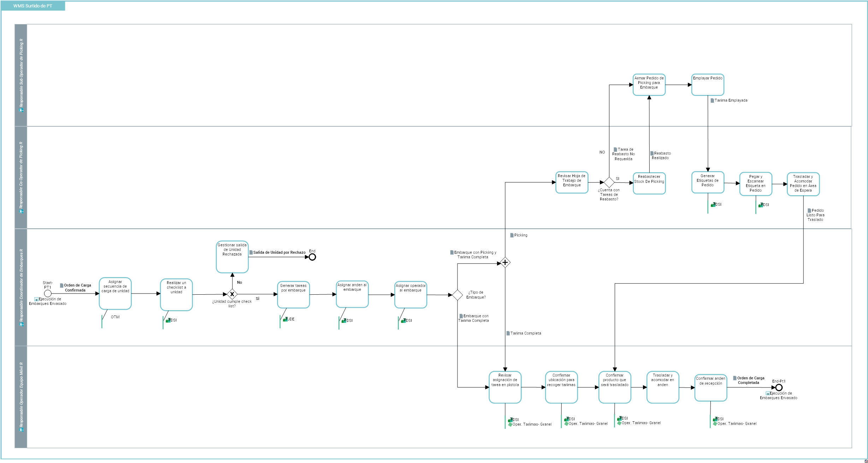Select the Start-PT1 start event circle
Image resolution: width=868 pixels, height=463 pixels.
pyautogui.click(x=48, y=293)
